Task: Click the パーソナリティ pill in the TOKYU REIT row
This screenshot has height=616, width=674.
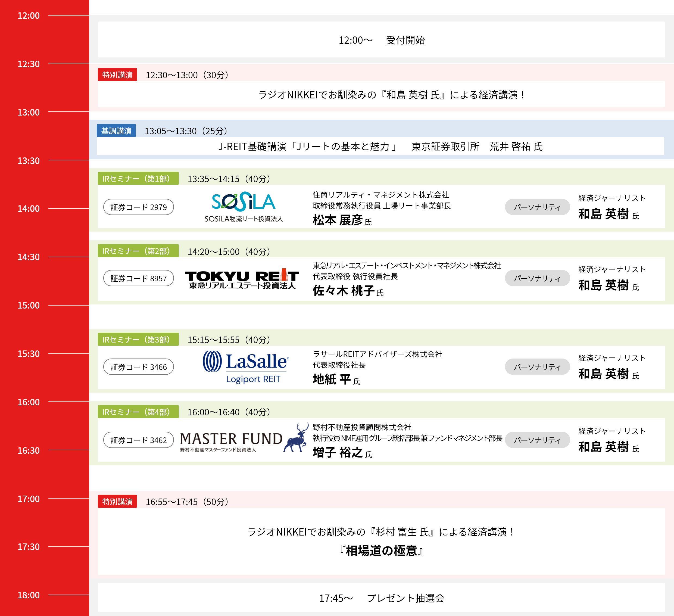Action: (537, 278)
